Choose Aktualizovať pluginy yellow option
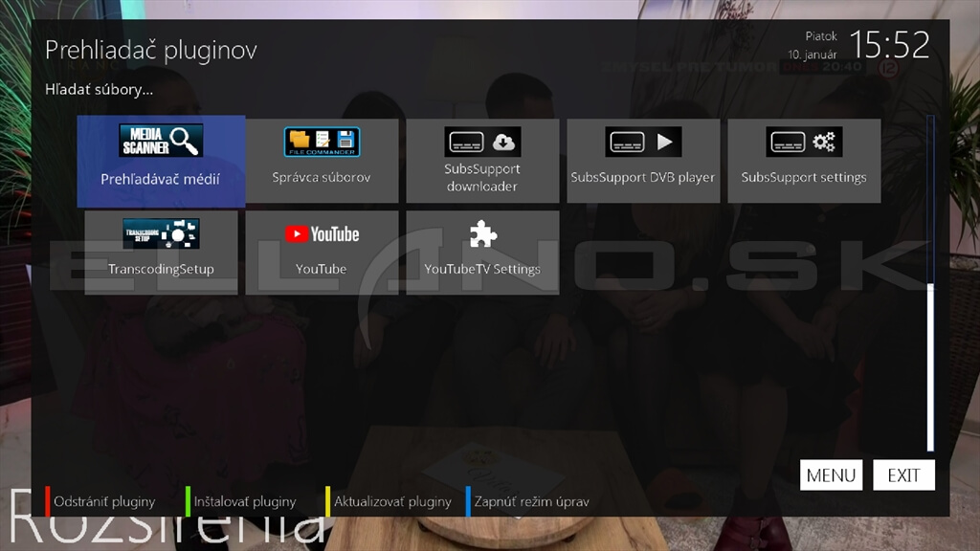The image size is (980, 551). [x=392, y=501]
